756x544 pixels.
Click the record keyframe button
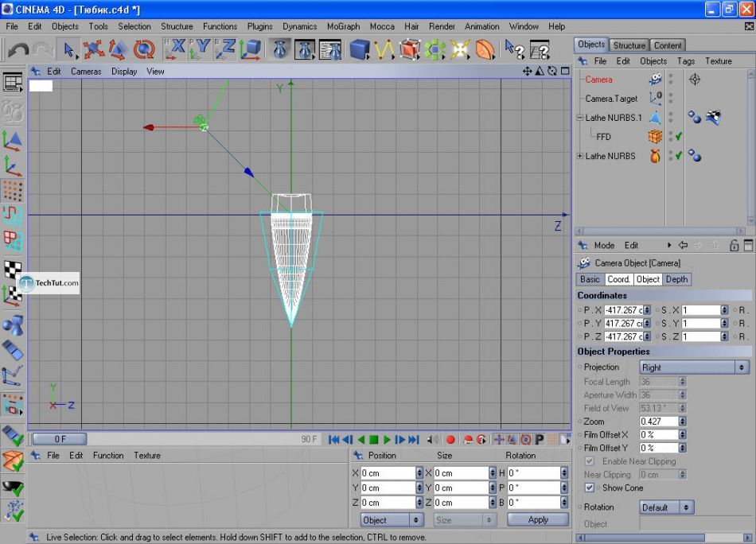(450, 440)
